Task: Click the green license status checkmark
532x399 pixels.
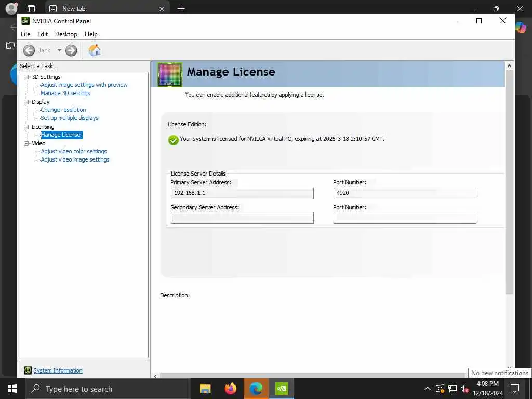Action: click(174, 140)
